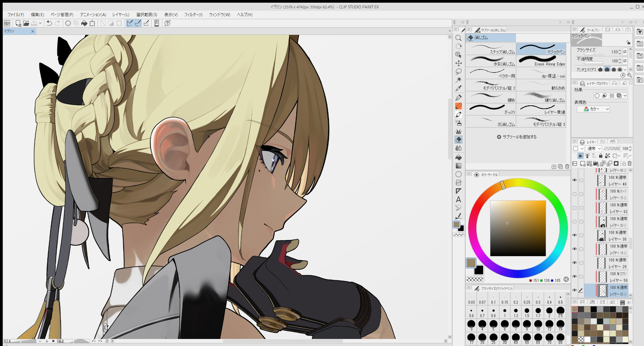644x346 pixels.
Task: Toggle visibility of レイヤー 46 layer
Action: [575, 180]
